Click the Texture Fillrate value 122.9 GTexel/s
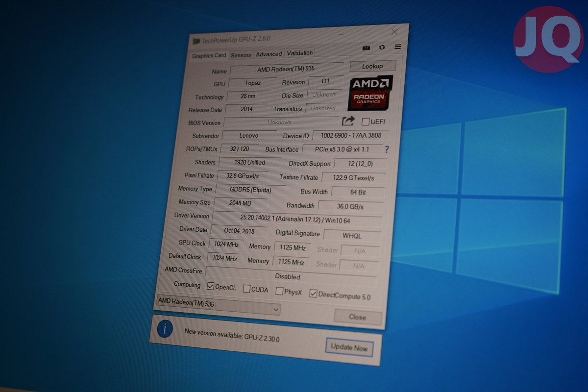Viewport: 588px width, 392px height. click(x=354, y=178)
